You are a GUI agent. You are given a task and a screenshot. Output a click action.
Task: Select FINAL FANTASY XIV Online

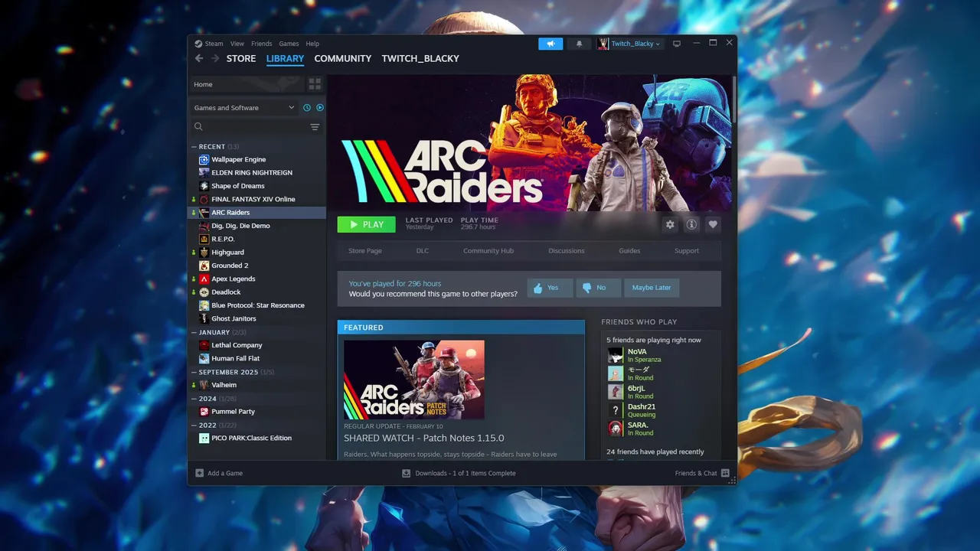click(x=257, y=199)
